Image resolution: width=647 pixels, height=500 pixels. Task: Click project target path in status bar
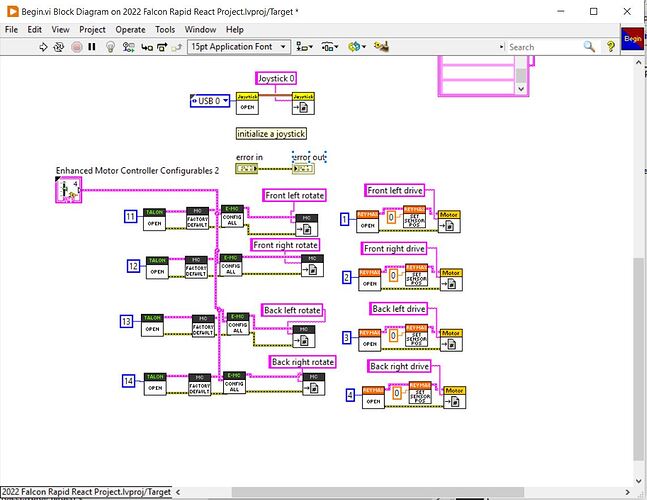[86, 492]
